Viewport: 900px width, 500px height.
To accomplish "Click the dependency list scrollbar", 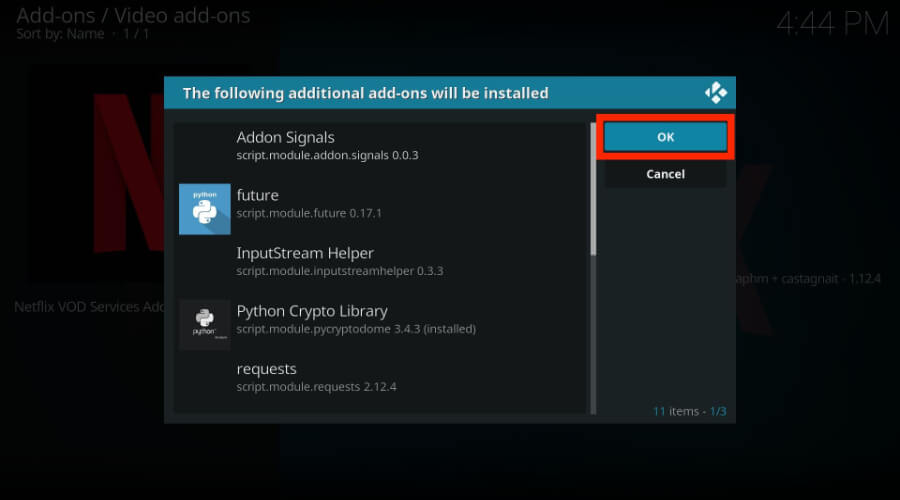I will point(593,268).
